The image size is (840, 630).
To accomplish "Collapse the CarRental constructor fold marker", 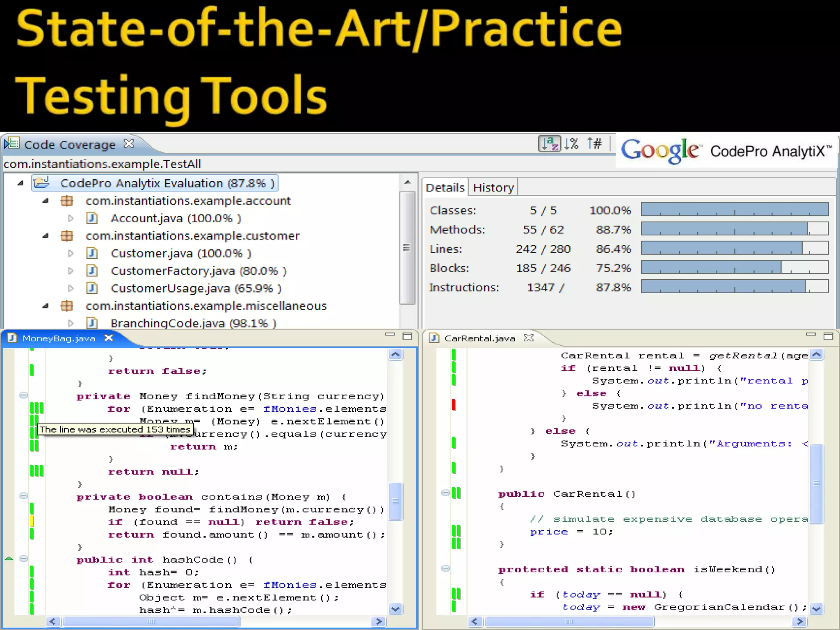I will pos(445,493).
